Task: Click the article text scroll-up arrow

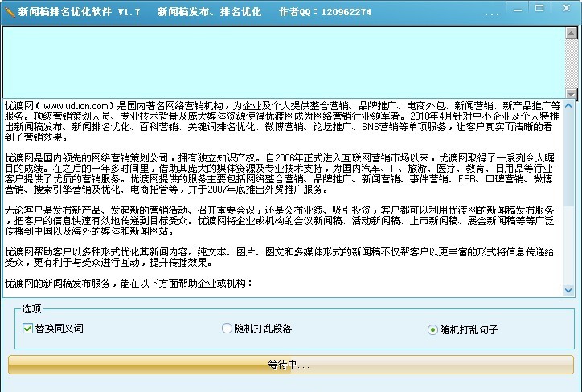Action: [568, 105]
